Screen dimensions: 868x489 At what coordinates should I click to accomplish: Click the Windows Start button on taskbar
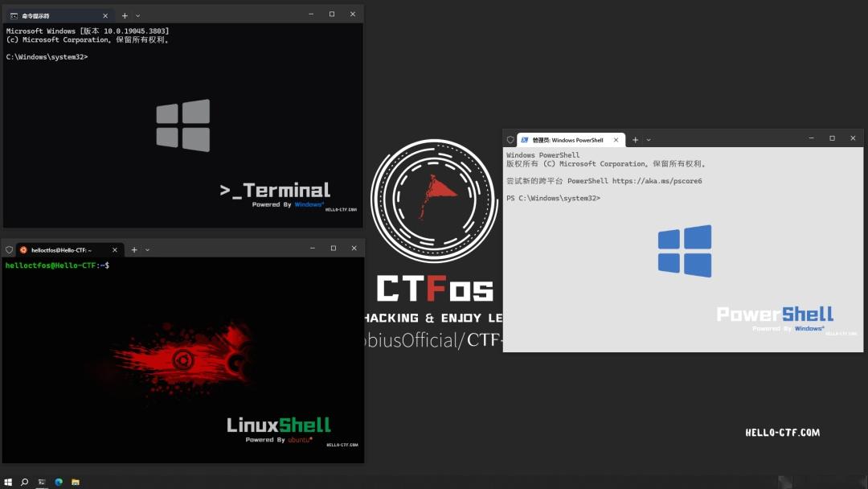click(x=8, y=481)
